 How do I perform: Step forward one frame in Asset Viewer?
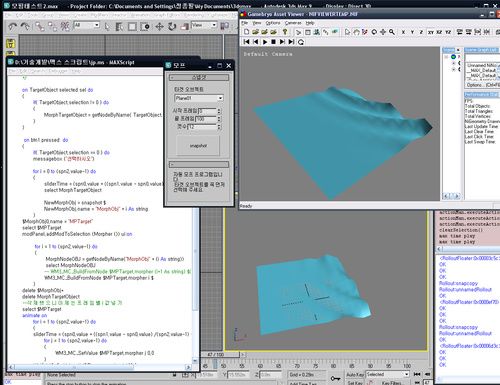point(282,42)
